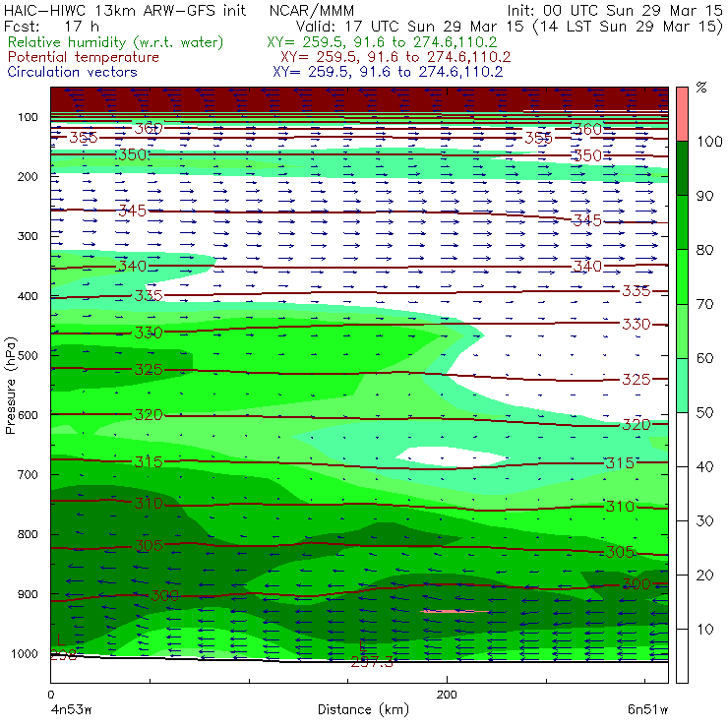
Task: Click the '400' pressure axis tick label
Action: pyautogui.click(x=28, y=296)
